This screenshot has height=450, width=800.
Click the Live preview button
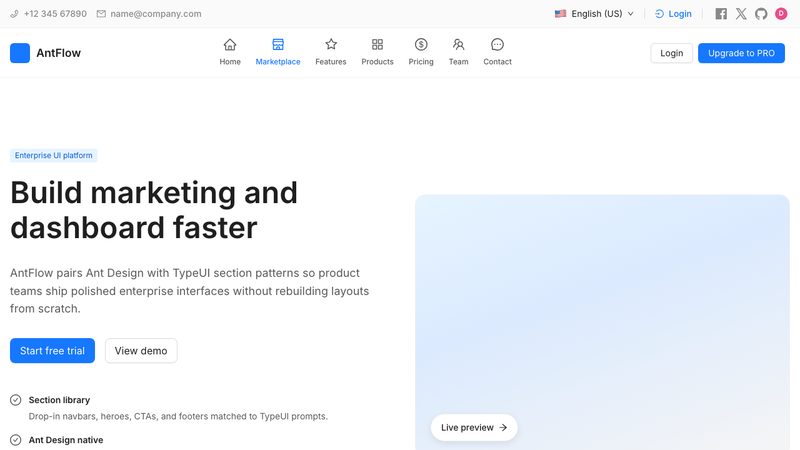tap(474, 428)
